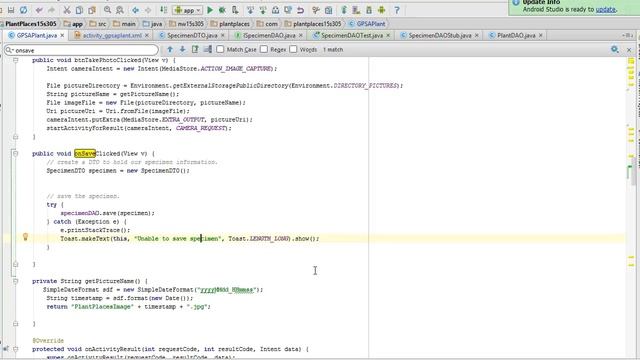This screenshot has width=640, height=360.
Task: Open search history dropdown in find field
Action: tap(9, 50)
